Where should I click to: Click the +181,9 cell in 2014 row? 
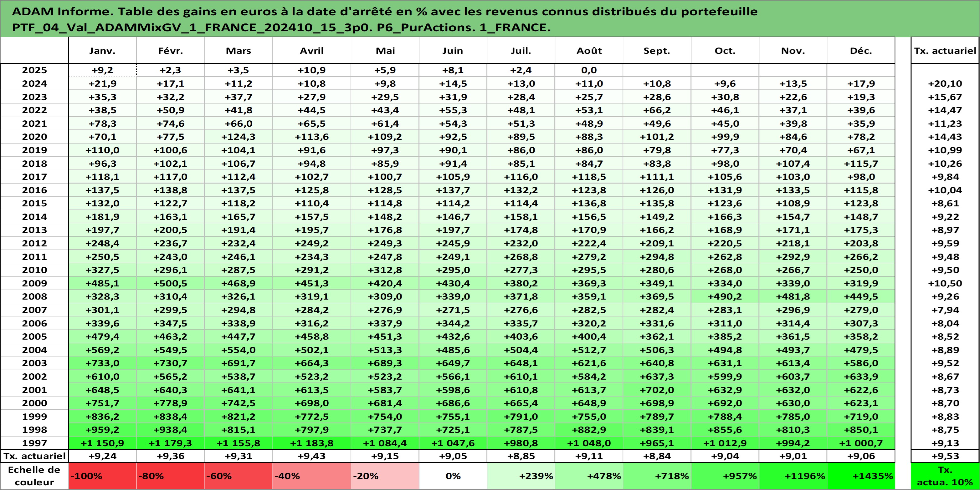pyautogui.click(x=102, y=217)
